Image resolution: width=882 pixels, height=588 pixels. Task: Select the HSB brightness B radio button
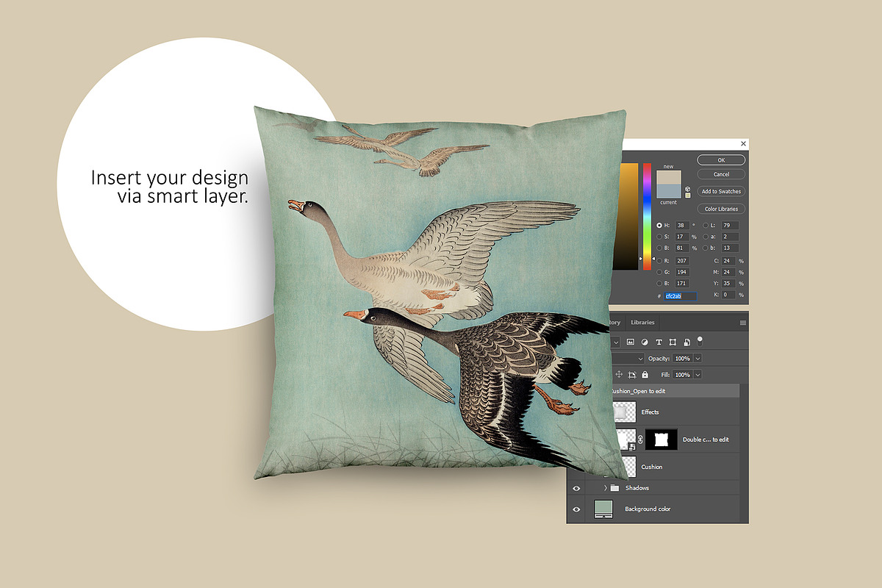click(x=659, y=248)
